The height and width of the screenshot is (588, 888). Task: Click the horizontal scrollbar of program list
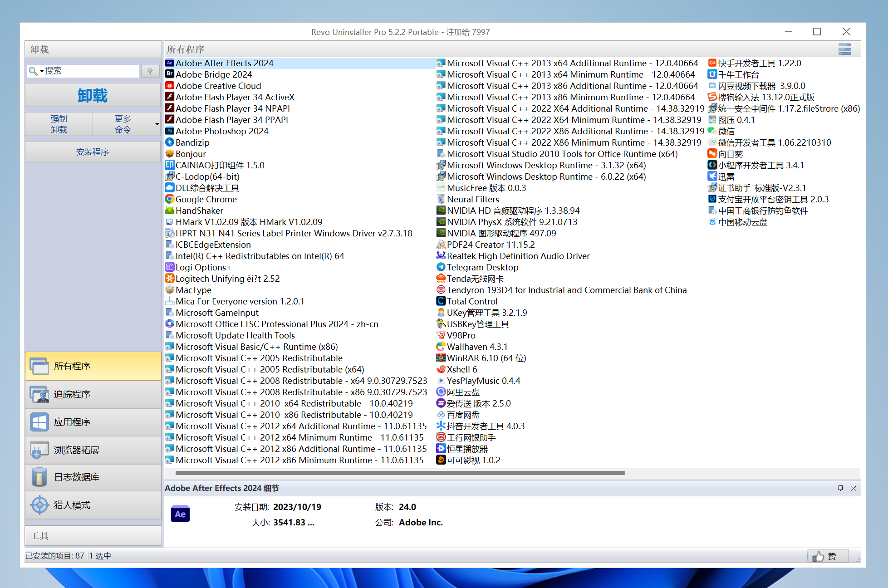[400, 473]
